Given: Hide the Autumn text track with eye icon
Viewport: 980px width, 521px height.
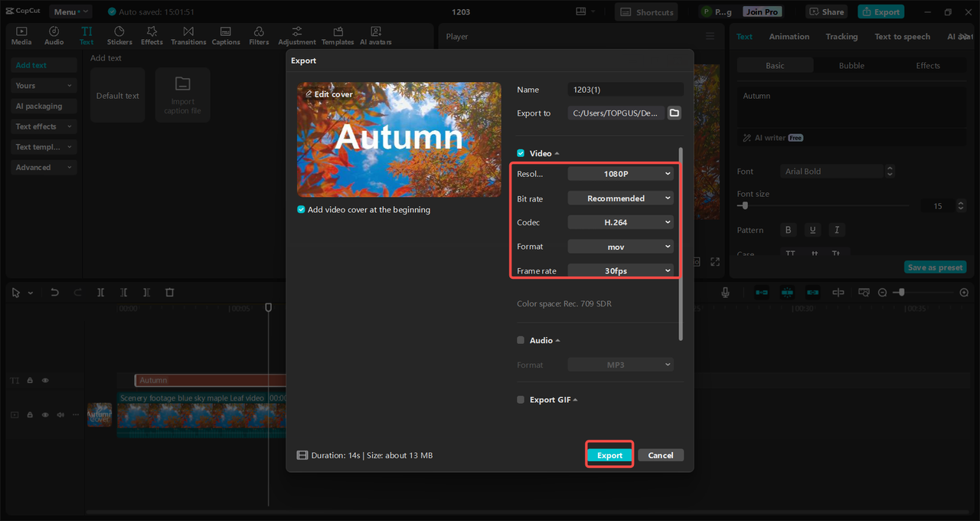Looking at the screenshot, I should (x=45, y=380).
